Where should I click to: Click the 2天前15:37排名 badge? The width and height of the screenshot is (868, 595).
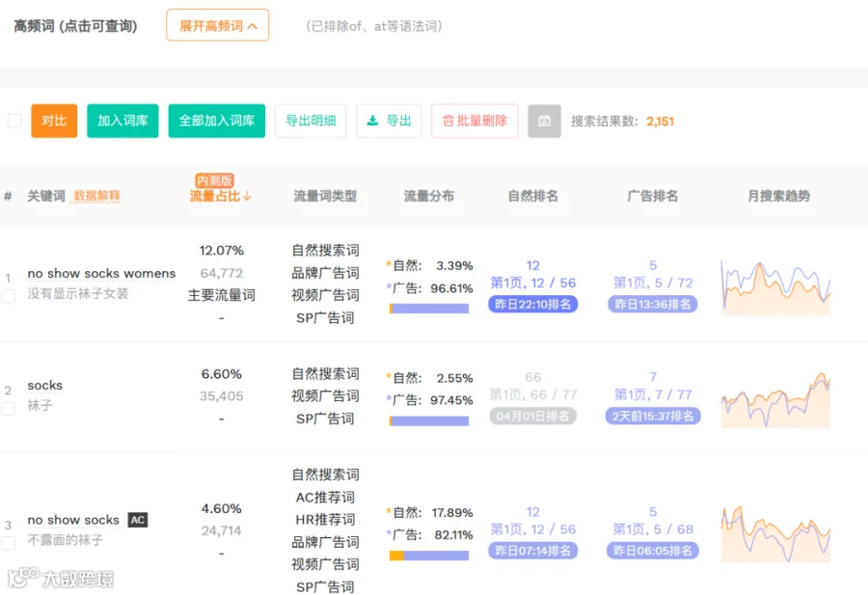[x=653, y=416]
